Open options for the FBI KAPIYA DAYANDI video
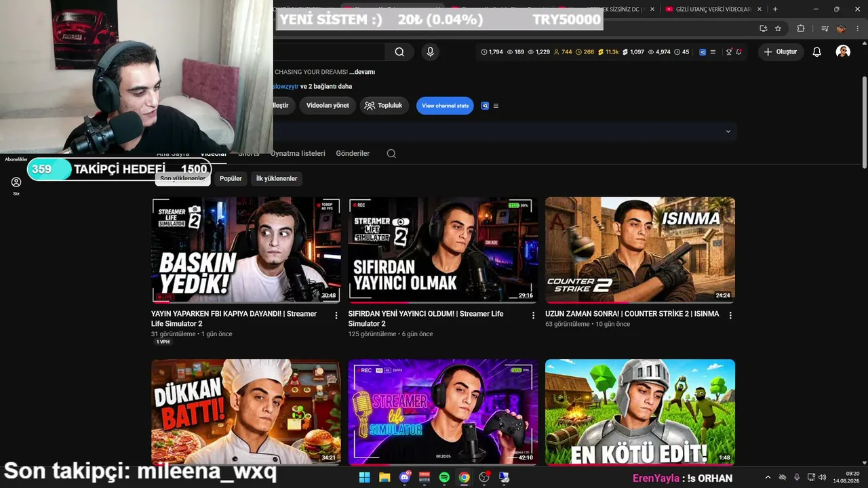This screenshot has height=488, width=868. (336, 315)
